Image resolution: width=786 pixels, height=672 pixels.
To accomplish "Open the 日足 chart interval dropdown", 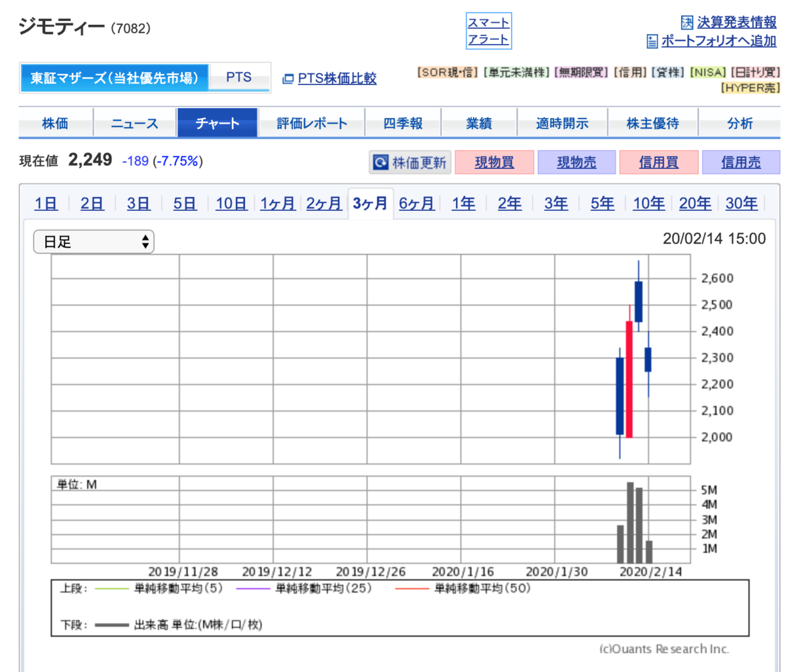I will [x=94, y=242].
